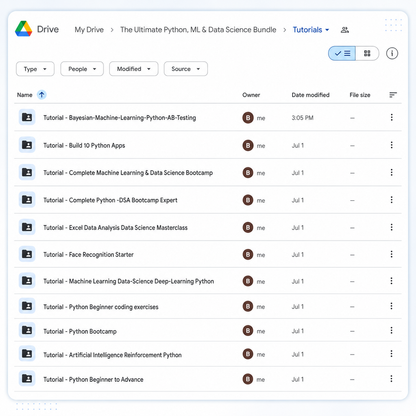
Task: Open more actions for Python Beginner to Advance
Action: (x=392, y=379)
